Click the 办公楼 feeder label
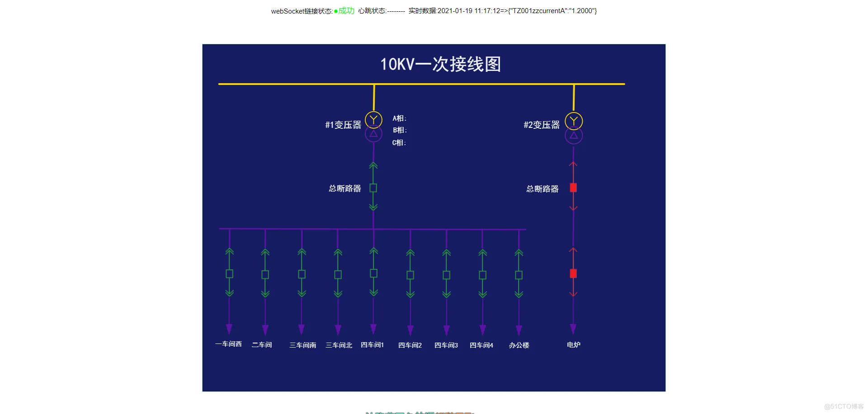Screen dimensions: 868x414 coord(519,345)
